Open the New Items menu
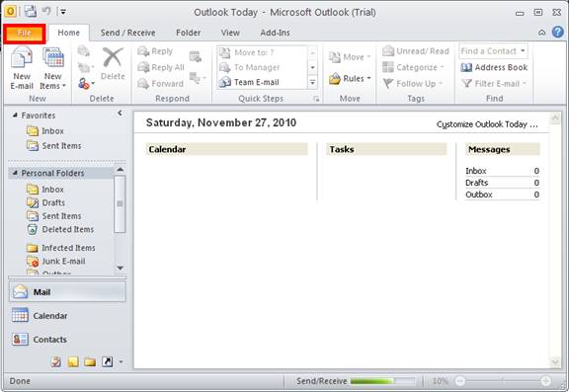 [x=53, y=68]
